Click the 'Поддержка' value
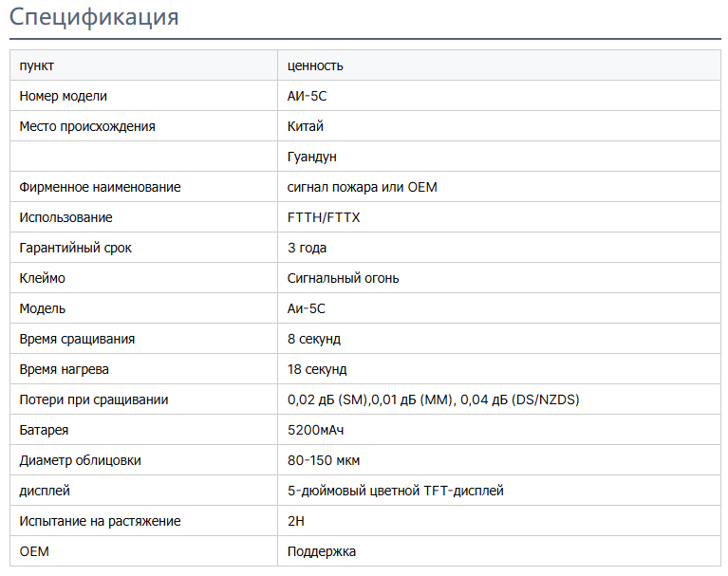The image size is (728, 576). click(x=321, y=551)
